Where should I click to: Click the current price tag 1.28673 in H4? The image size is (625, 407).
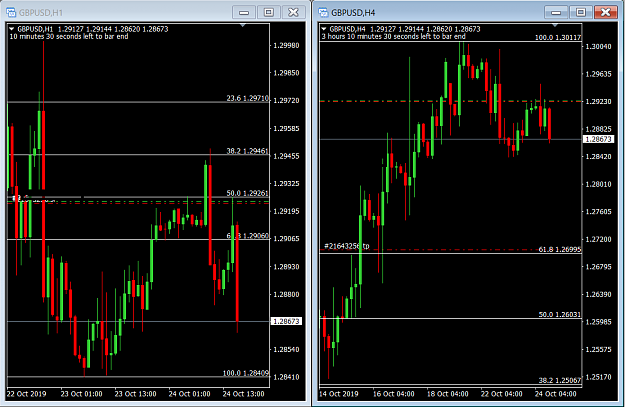tap(598, 139)
